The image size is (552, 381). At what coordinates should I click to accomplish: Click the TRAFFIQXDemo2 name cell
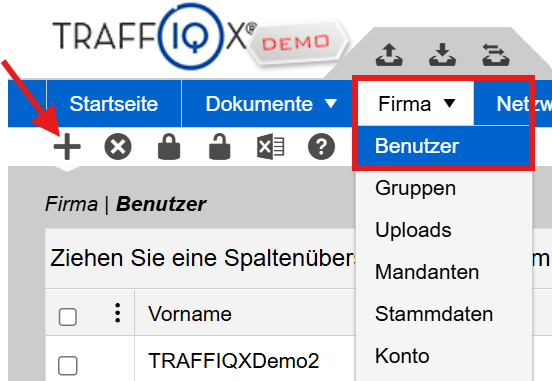coord(234,361)
